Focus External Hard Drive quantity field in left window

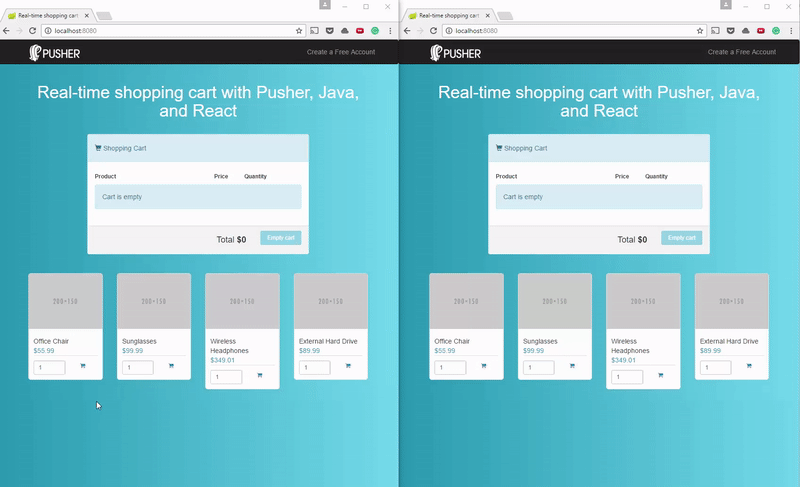(x=315, y=367)
